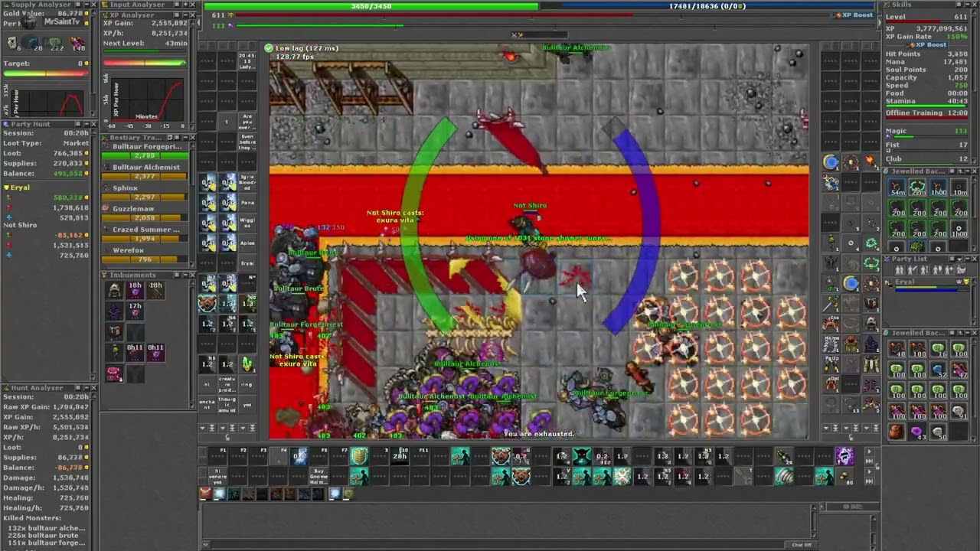Click the Skills panel header icon
980x551 pixels.
pyautogui.click(x=888, y=5)
